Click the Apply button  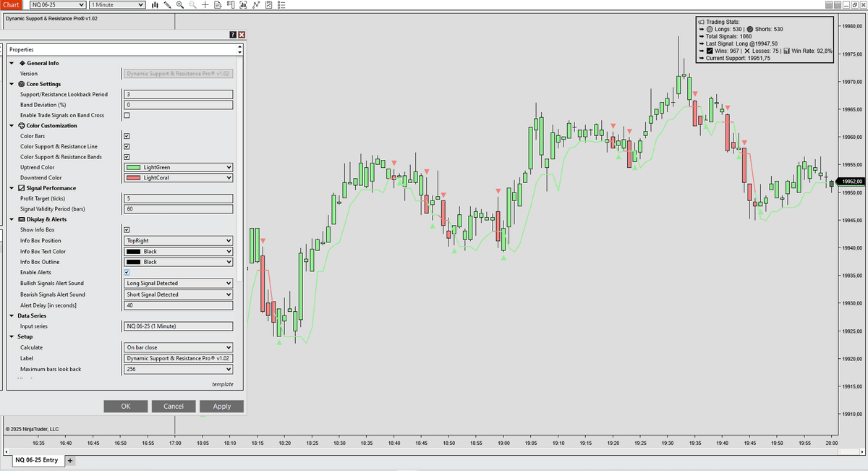pyautogui.click(x=221, y=407)
